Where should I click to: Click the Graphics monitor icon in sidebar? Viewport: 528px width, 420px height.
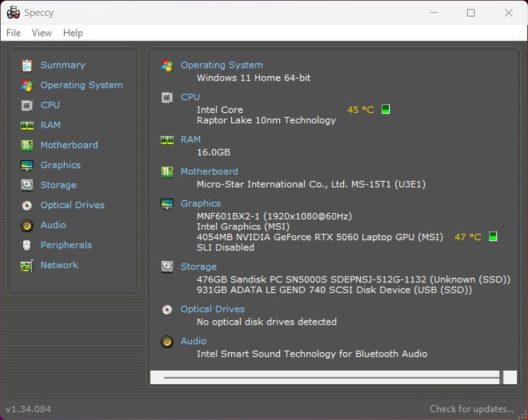(27, 165)
